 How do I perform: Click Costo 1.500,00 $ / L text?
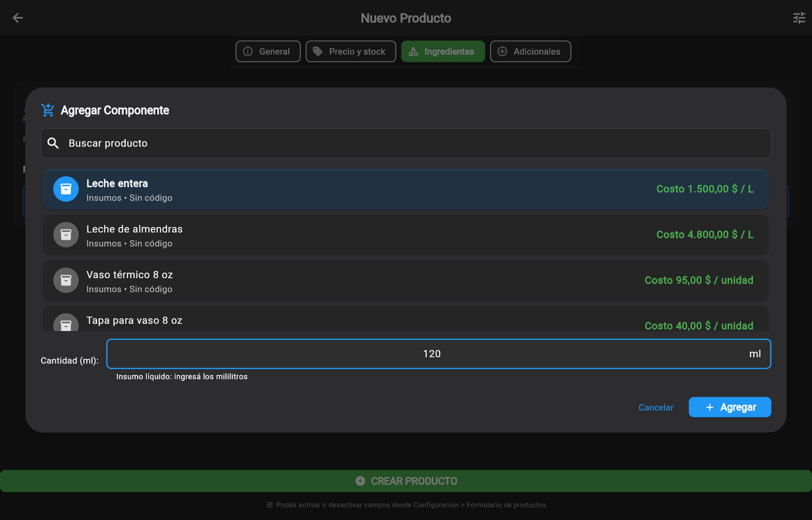tap(705, 189)
